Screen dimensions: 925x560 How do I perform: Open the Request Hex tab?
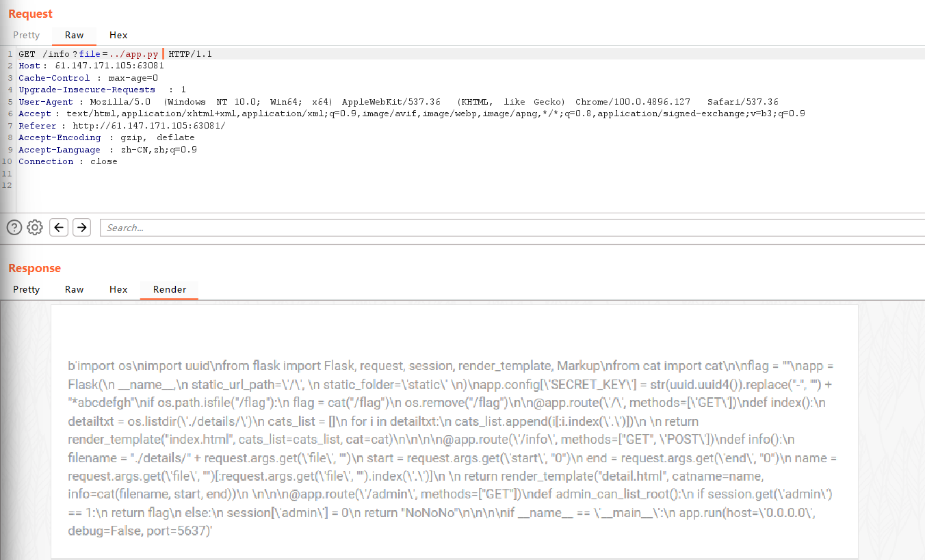click(x=118, y=35)
